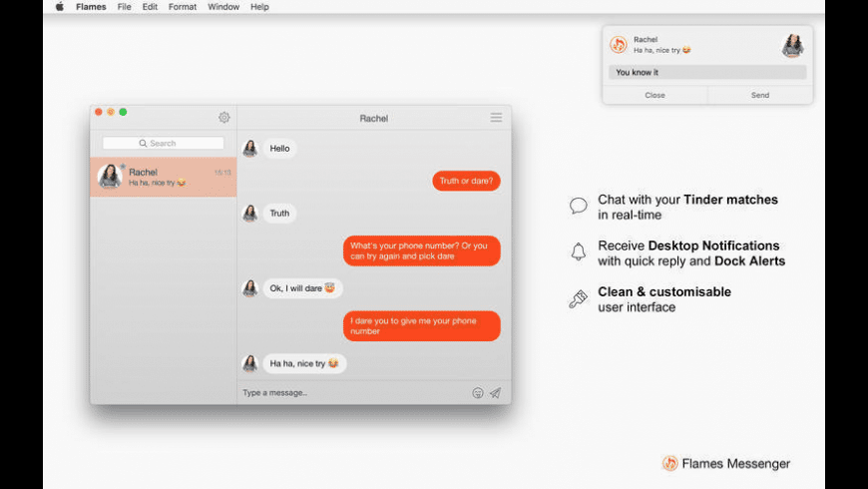Screen dimensions: 868x489
Task: Click the green zoom window button
Action: tap(123, 112)
